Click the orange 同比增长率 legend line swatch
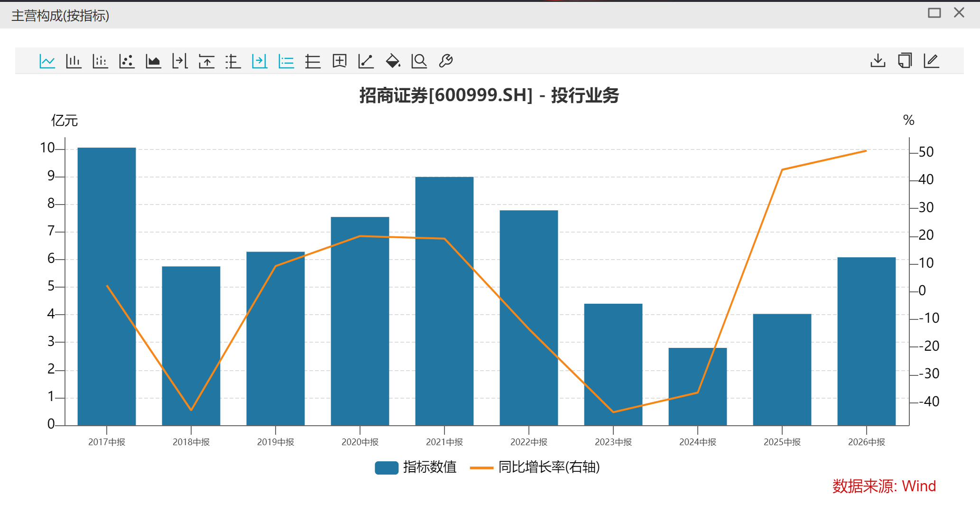Viewport: 980px width, 523px height. click(481, 468)
